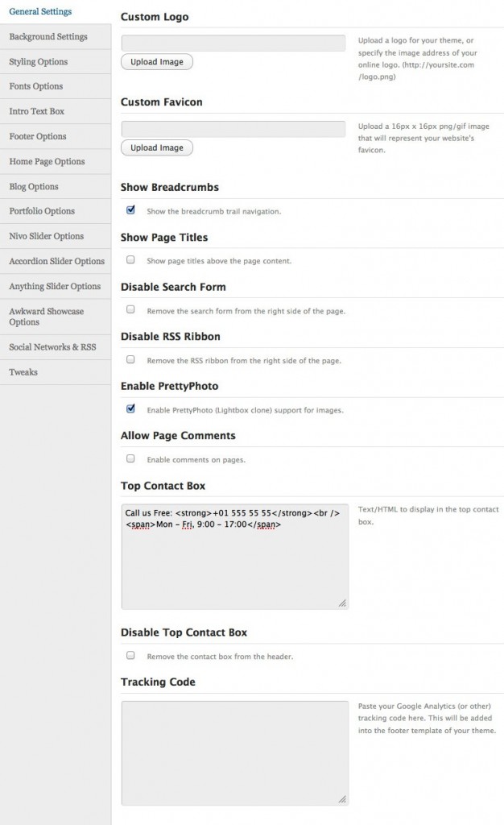Toggle off the Enable PrettyPhoto checkbox
Screen dimensions: 504x825
coord(130,408)
